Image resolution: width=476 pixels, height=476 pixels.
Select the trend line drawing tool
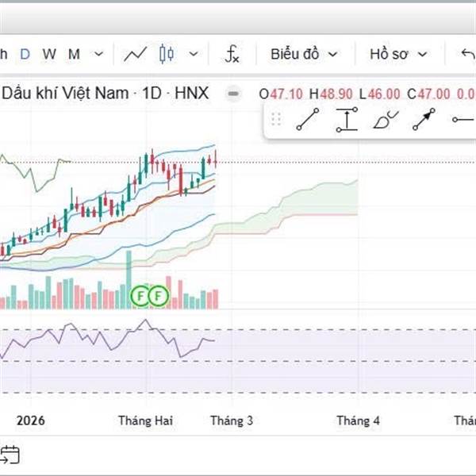[308, 119]
